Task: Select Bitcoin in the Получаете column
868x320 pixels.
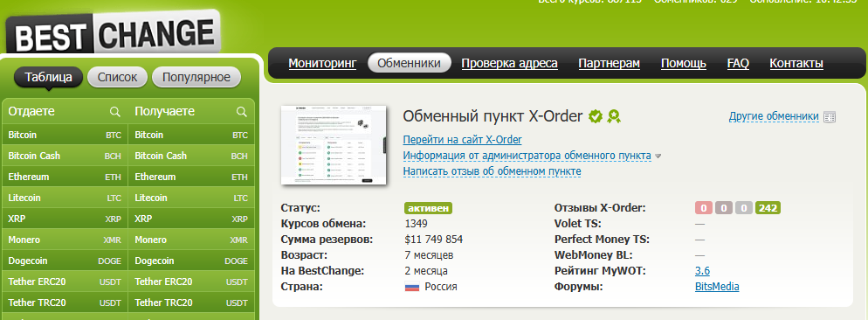Action: tap(191, 135)
